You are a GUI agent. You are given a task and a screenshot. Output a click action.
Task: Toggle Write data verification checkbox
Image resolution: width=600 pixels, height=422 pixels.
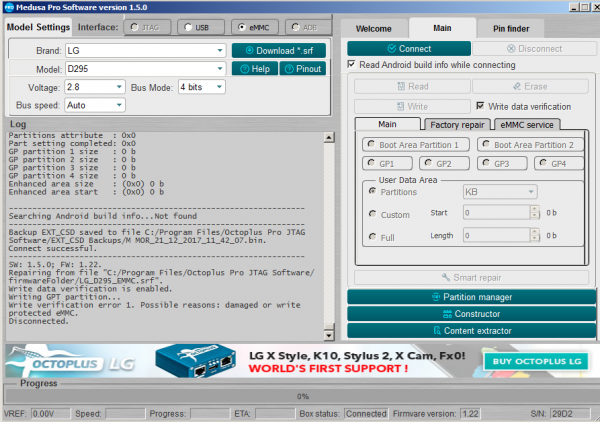coord(481,106)
